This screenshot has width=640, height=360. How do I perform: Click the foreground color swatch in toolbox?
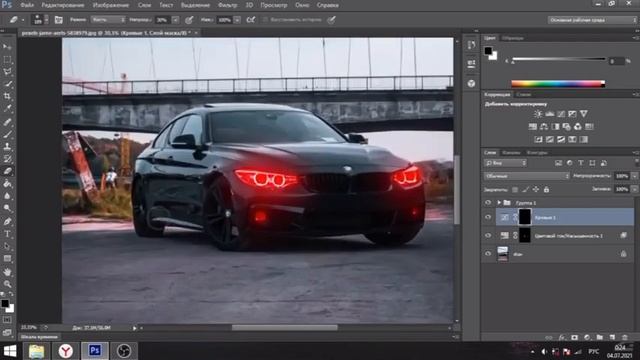[4, 303]
